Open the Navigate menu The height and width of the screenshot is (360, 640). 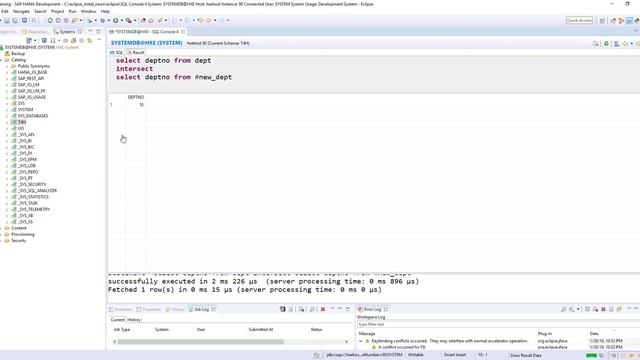point(21,11)
